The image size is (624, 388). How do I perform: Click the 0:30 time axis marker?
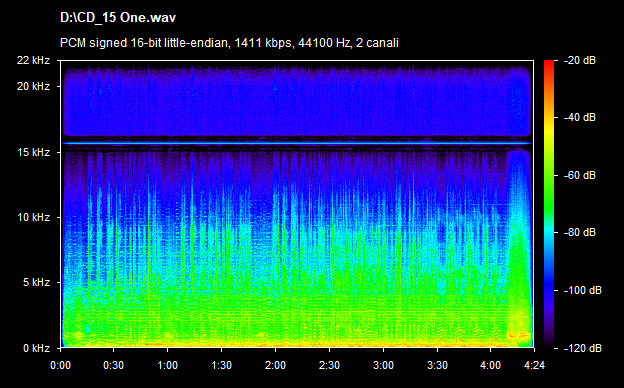[x=113, y=365]
